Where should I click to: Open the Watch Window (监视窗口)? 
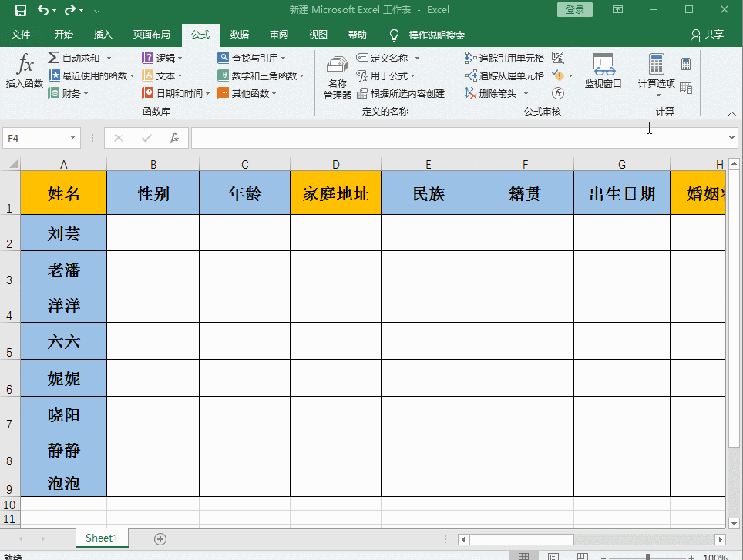tap(603, 75)
